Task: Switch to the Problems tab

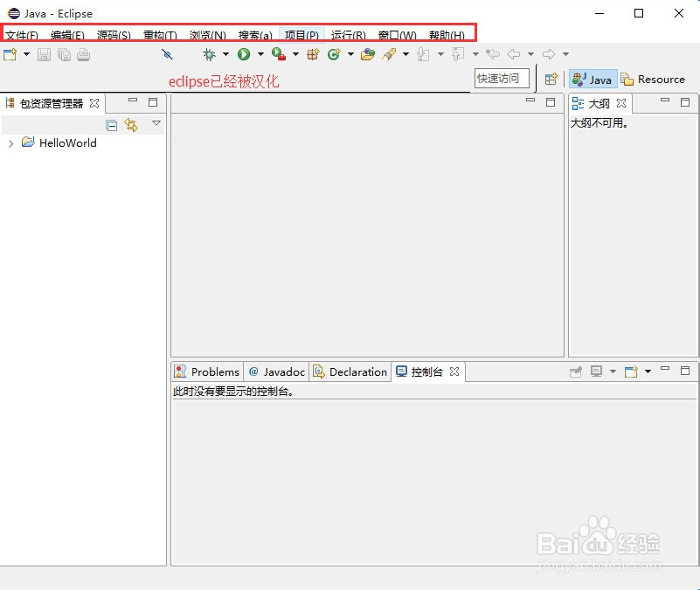Action: [x=208, y=371]
